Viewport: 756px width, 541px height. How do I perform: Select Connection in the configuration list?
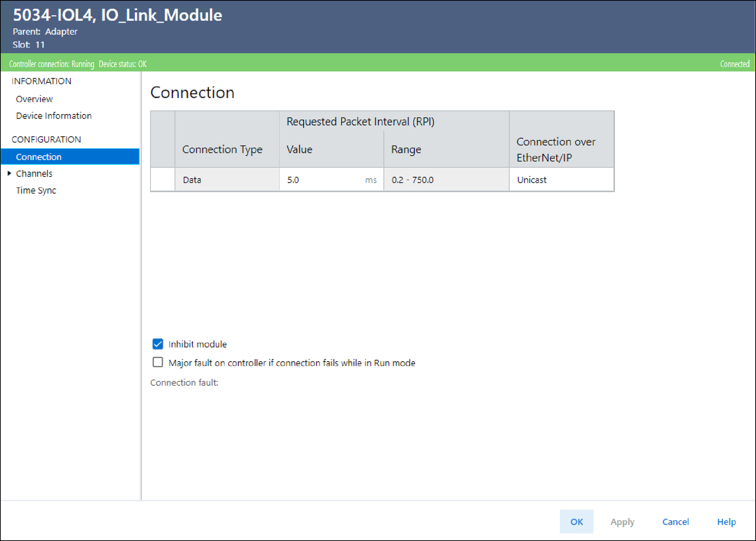coord(39,157)
